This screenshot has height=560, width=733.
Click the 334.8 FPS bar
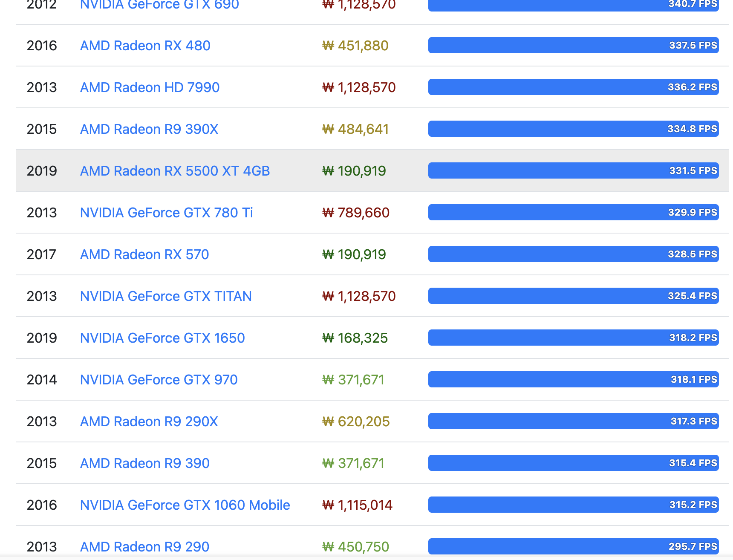pyautogui.click(x=574, y=129)
